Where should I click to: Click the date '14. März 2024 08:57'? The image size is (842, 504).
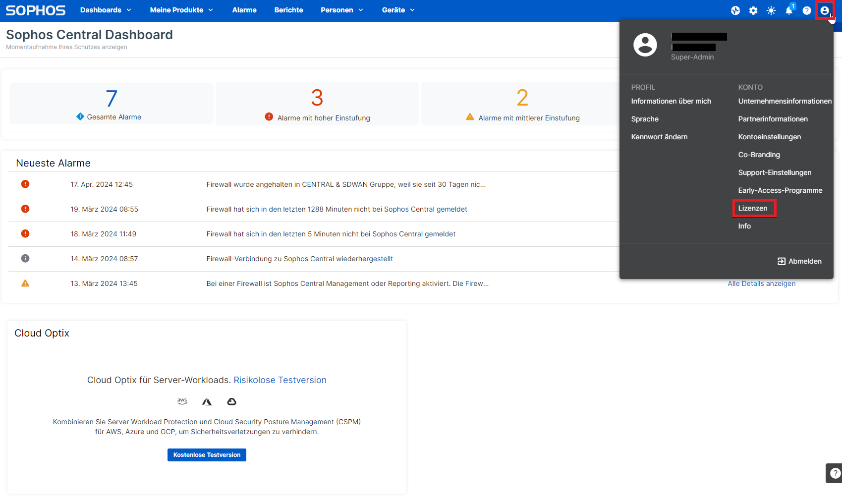(104, 259)
